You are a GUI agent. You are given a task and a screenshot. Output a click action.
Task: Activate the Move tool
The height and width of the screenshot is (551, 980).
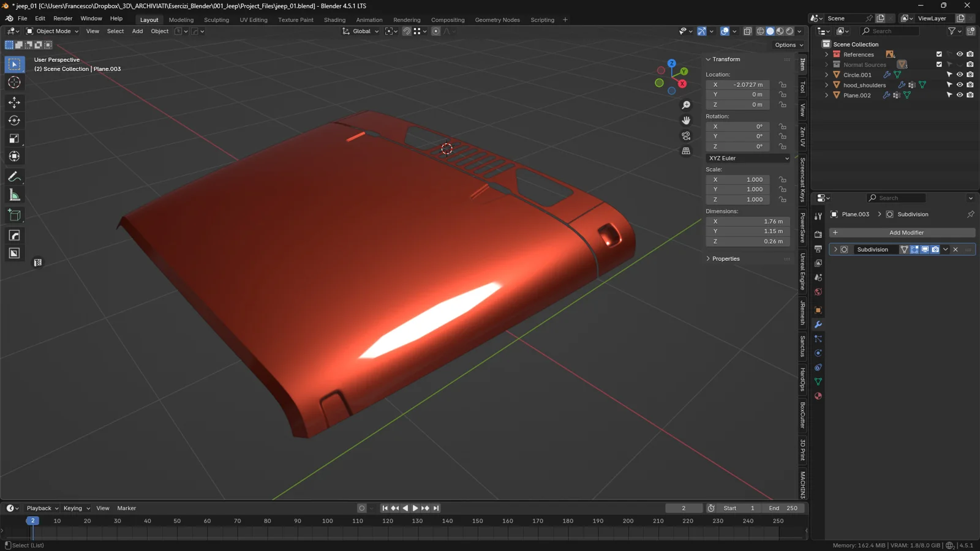(x=14, y=102)
